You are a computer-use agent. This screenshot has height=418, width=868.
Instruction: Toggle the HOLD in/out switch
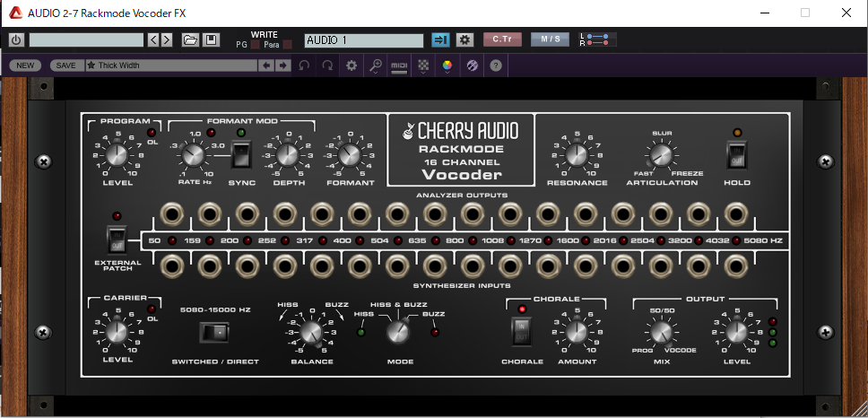point(737,155)
